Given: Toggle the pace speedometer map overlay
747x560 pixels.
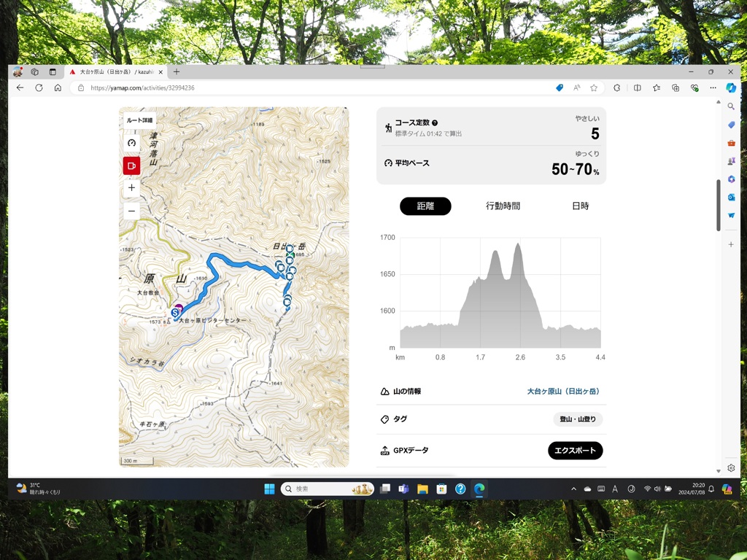Looking at the screenshot, I should pos(131,143).
